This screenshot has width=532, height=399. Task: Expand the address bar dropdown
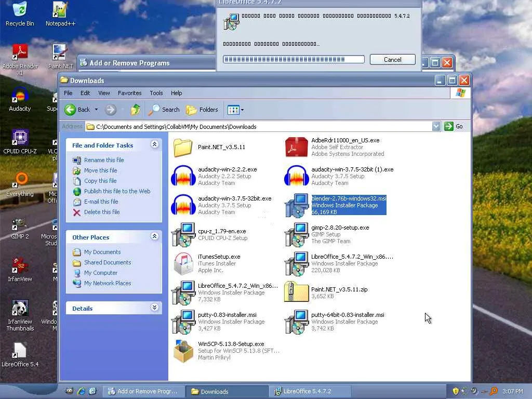coord(436,127)
